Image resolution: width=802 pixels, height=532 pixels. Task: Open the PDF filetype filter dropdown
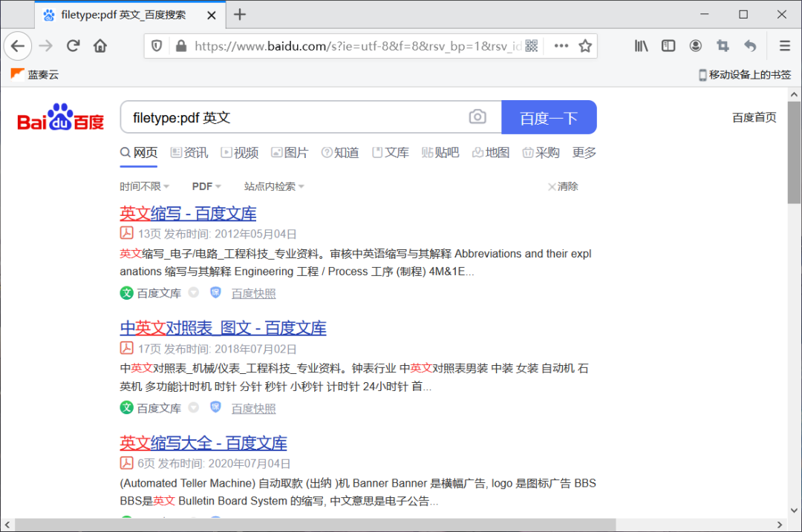[206, 186]
